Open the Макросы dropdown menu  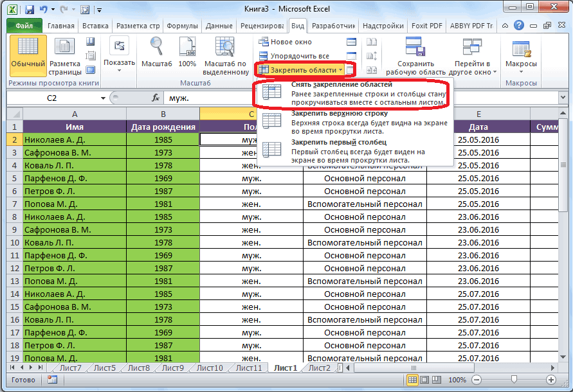[521, 64]
